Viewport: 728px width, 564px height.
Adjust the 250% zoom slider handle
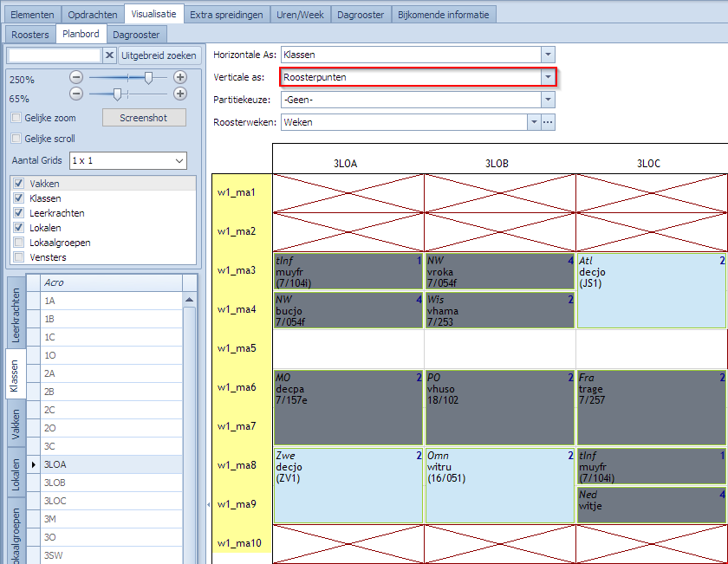pyautogui.click(x=148, y=77)
